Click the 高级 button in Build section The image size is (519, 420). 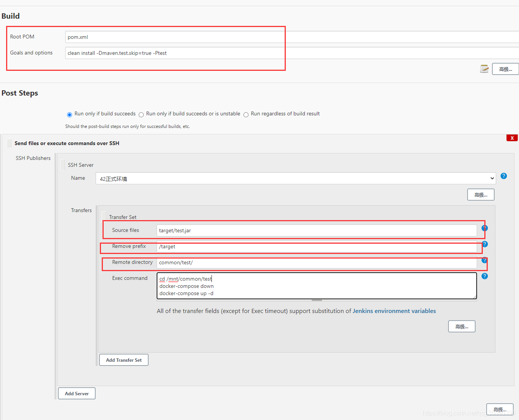click(505, 69)
